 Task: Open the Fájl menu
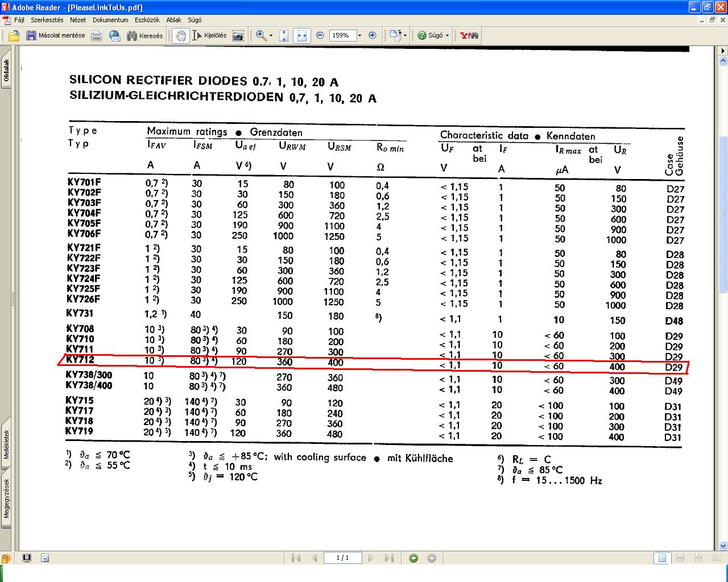pyautogui.click(x=19, y=20)
